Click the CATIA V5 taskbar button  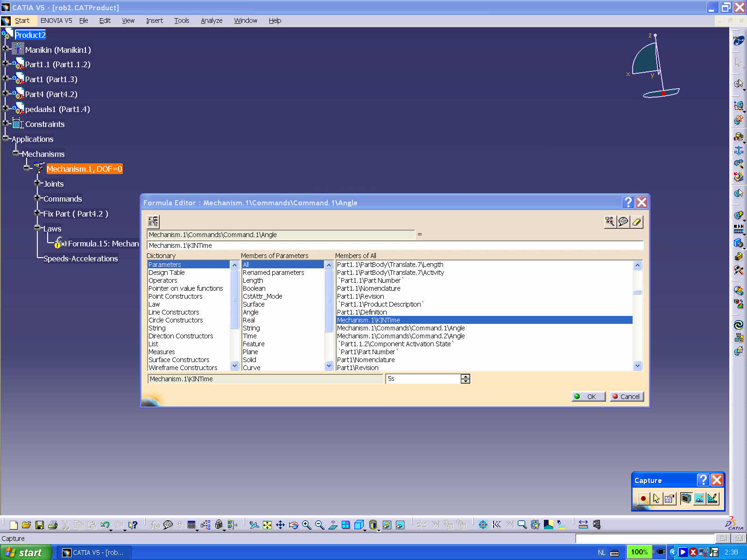tap(94, 553)
